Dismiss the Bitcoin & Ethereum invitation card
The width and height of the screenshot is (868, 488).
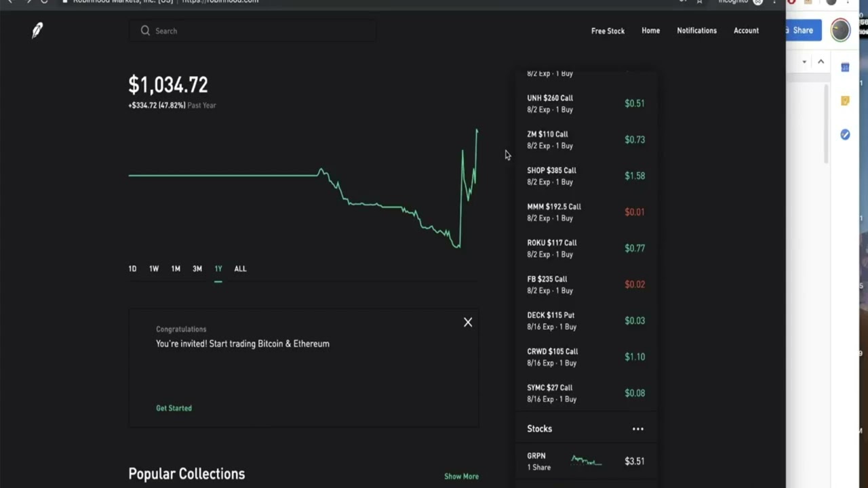[x=468, y=322]
